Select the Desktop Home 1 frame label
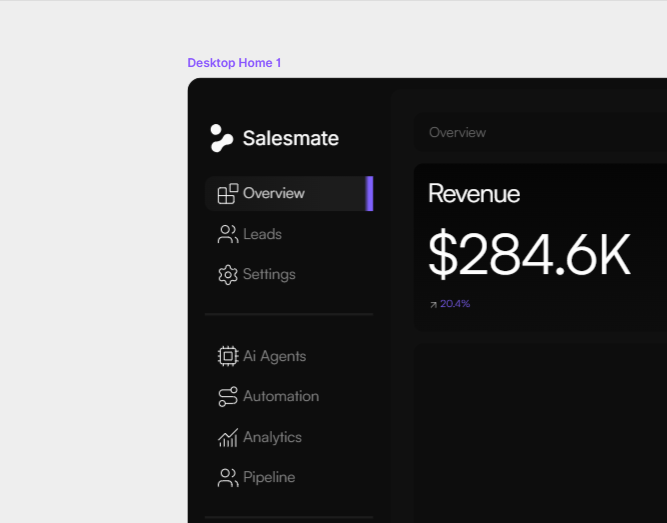667x523 pixels. point(234,63)
